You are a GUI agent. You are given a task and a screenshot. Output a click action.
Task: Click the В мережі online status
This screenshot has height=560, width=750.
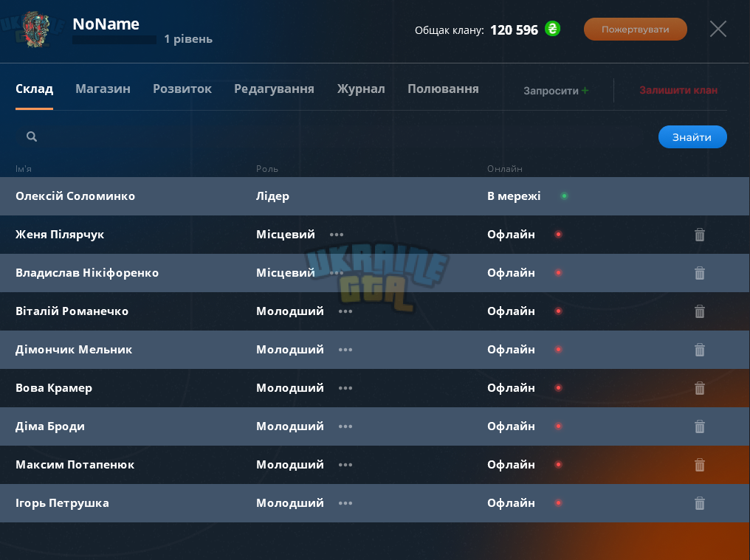point(514,196)
